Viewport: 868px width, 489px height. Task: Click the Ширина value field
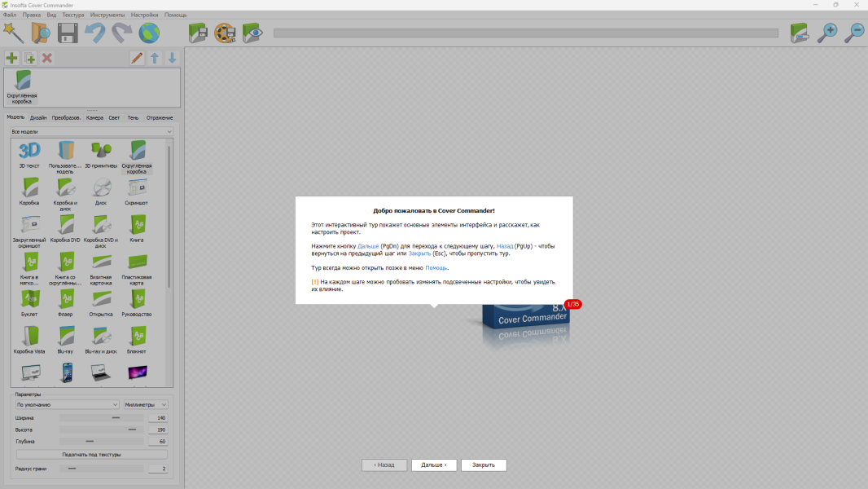[x=158, y=418]
